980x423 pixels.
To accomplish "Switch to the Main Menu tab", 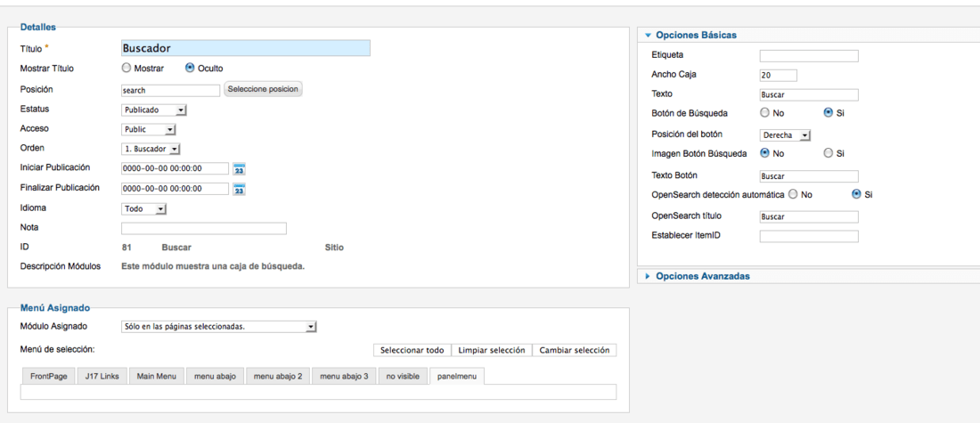I will coord(157,377).
